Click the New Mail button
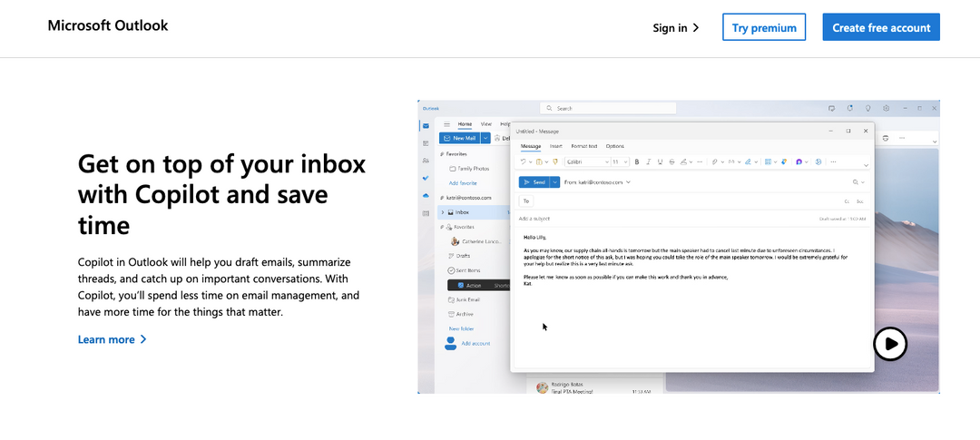Screen dimensions: 980x440 tap(459, 138)
